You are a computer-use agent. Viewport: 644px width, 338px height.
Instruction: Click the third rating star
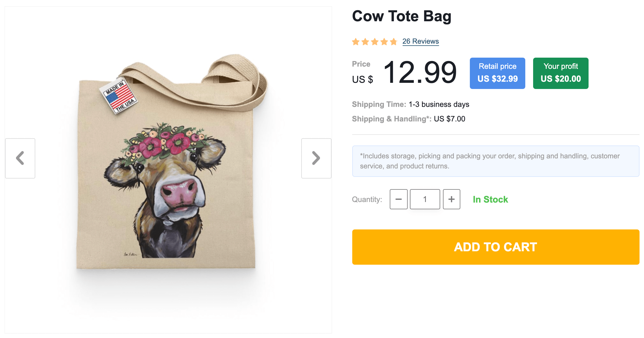375,42
